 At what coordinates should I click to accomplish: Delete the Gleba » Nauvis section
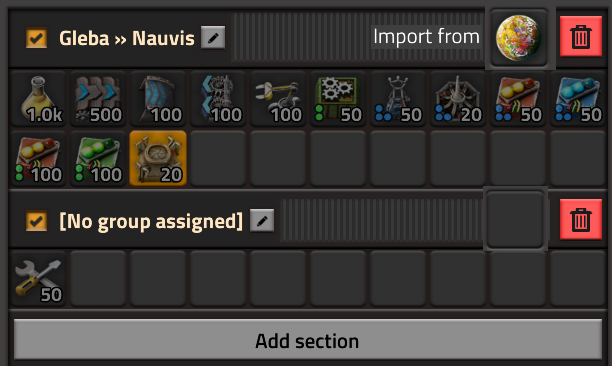(x=581, y=36)
